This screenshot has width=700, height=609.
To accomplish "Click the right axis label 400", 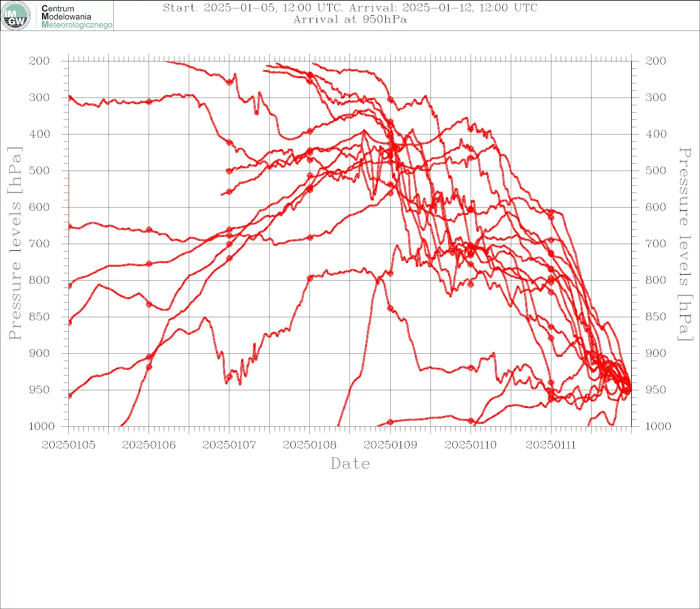I will [x=656, y=134].
